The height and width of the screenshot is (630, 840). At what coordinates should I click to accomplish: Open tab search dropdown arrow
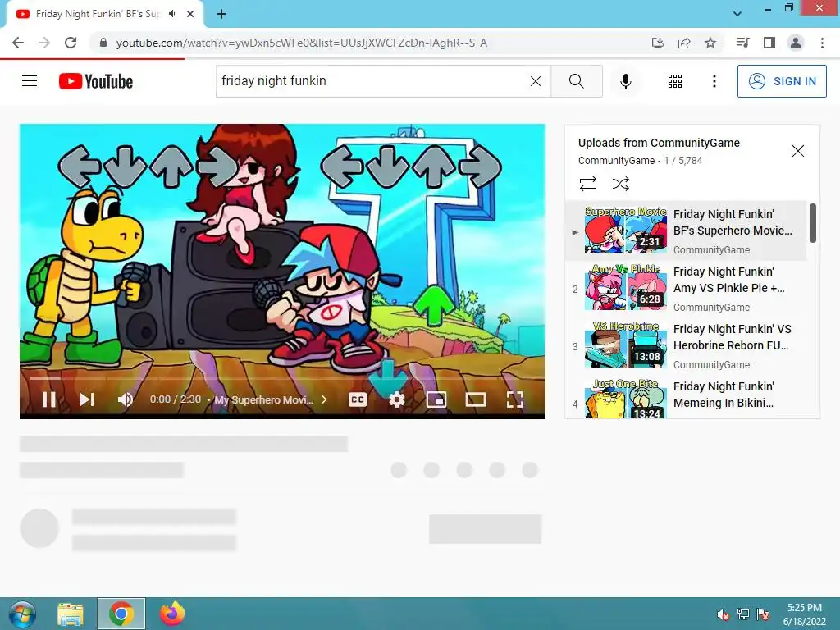pos(737,14)
